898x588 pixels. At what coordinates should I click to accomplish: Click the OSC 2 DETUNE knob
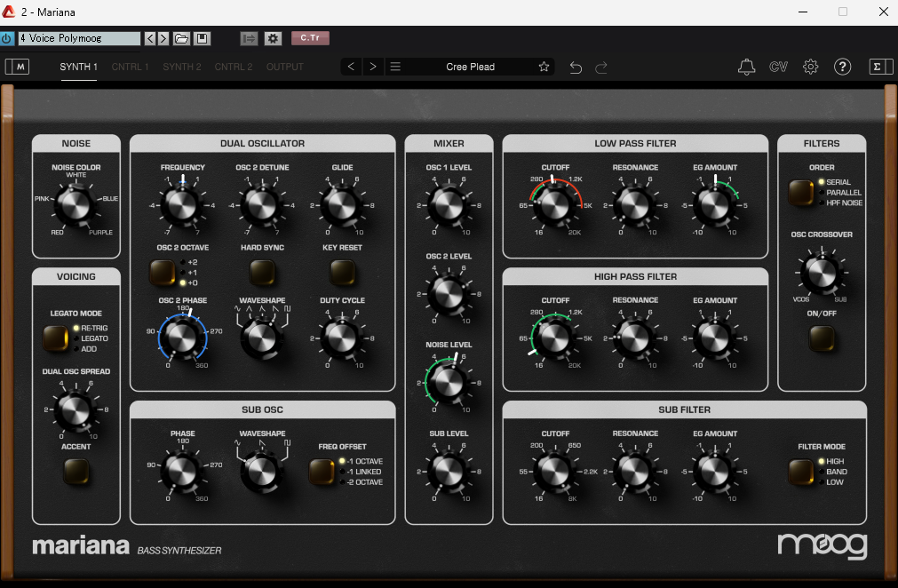[x=262, y=205]
